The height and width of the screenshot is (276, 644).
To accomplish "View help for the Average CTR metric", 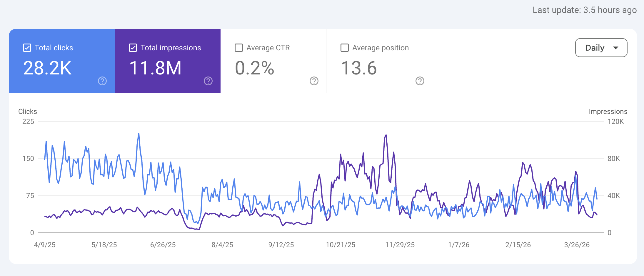I will tap(313, 80).
